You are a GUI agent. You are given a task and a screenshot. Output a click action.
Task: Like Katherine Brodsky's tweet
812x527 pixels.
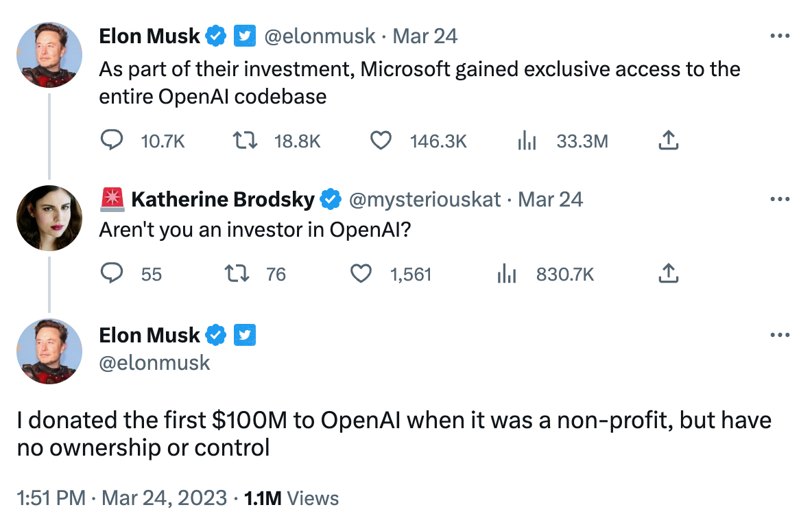pyautogui.click(x=361, y=274)
